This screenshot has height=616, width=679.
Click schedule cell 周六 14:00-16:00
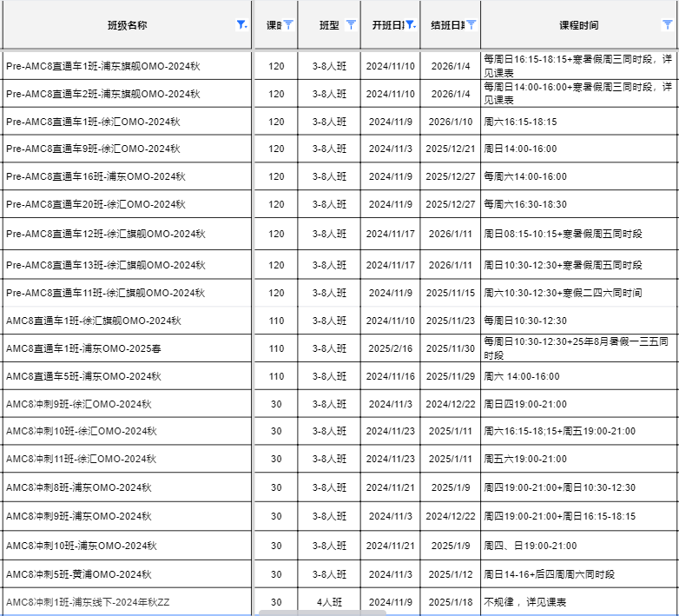(x=579, y=376)
